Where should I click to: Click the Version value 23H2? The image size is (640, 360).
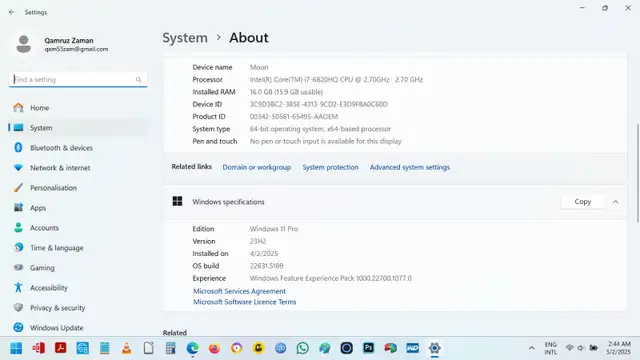coord(258,241)
